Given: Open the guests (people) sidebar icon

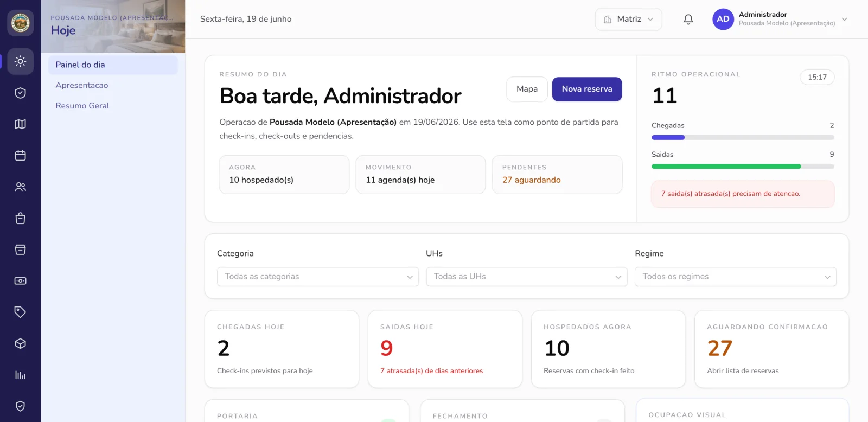Looking at the screenshot, I should pos(21,187).
